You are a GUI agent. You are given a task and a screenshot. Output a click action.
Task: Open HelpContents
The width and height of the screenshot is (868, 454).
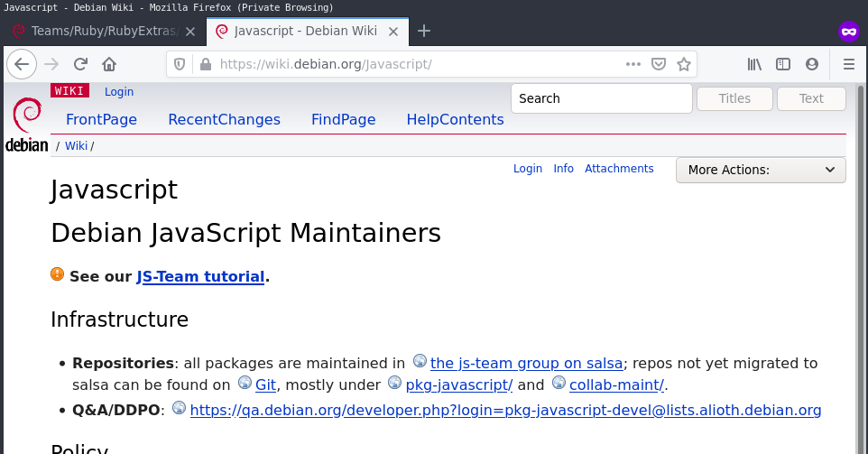pos(455,119)
